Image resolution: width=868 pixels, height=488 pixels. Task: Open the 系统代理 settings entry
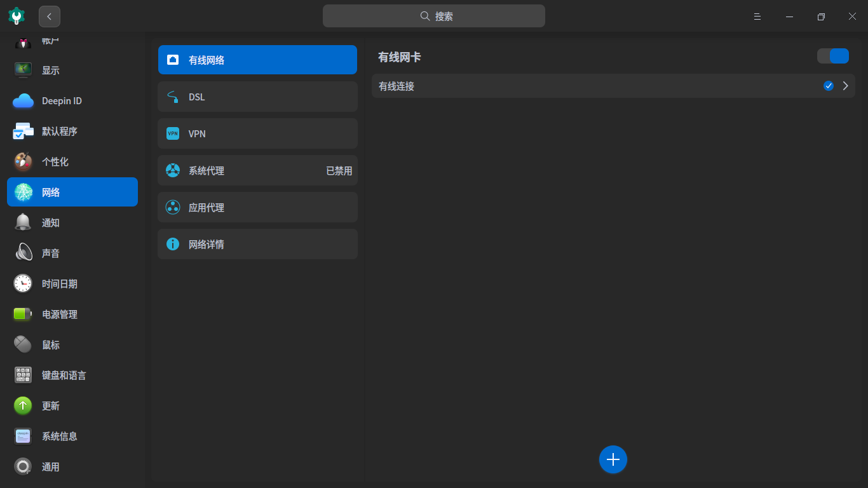[257, 170]
